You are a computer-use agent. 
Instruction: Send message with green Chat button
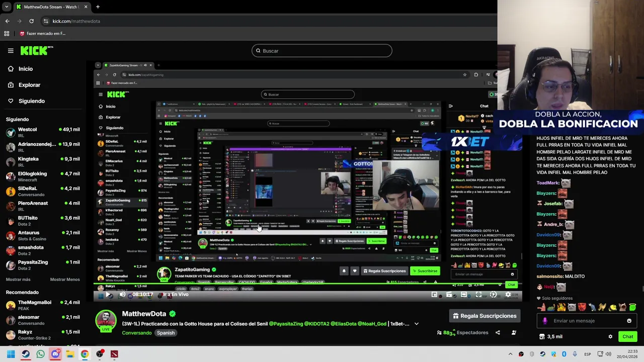pos(627,337)
